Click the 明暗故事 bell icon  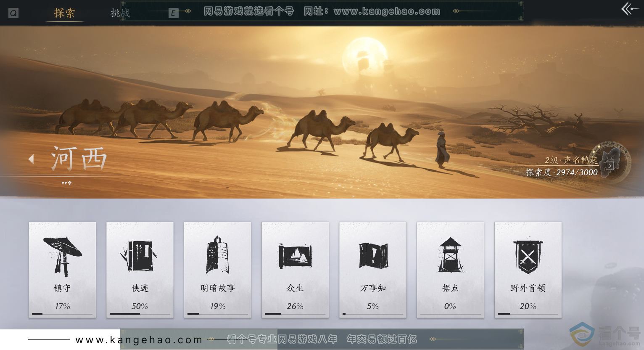click(217, 255)
